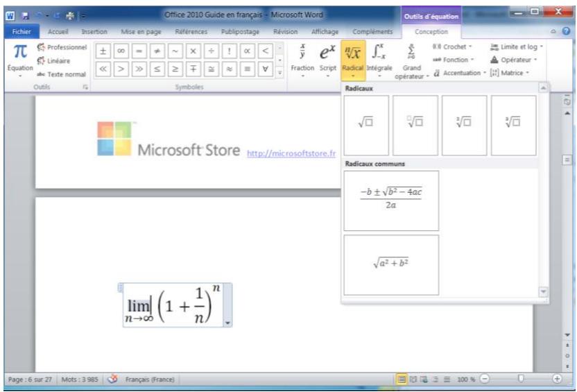Insert the less-than symbol
This screenshot has width=577, height=392.
266,51
